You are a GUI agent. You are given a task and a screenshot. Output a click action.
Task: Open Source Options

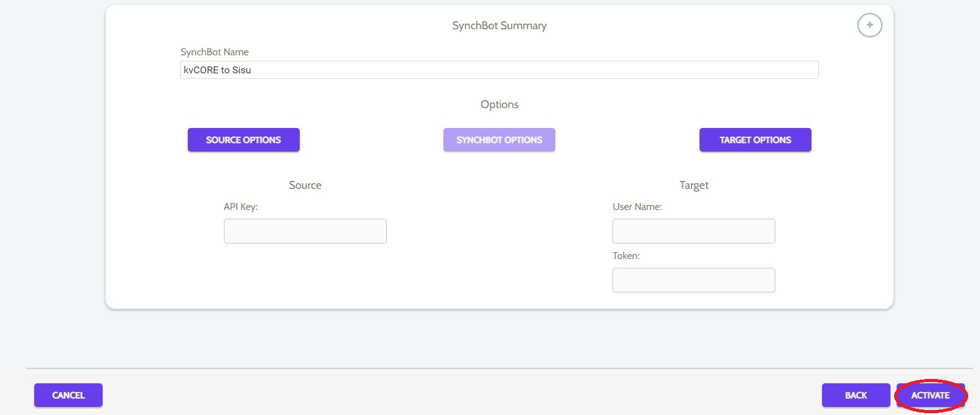[x=244, y=140]
